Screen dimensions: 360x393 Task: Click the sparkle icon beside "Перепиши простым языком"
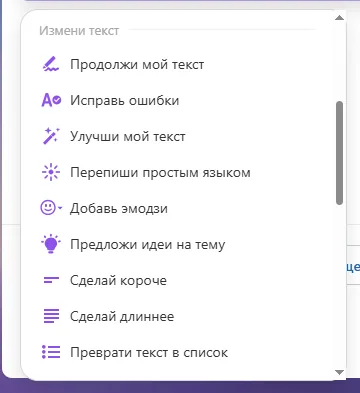coord(51,172)
